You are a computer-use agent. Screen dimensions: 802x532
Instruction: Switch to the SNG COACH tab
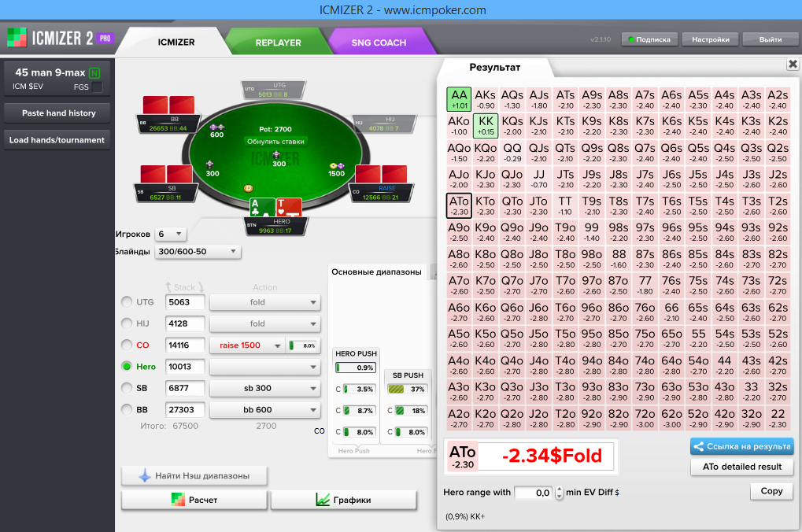point(379,42)
